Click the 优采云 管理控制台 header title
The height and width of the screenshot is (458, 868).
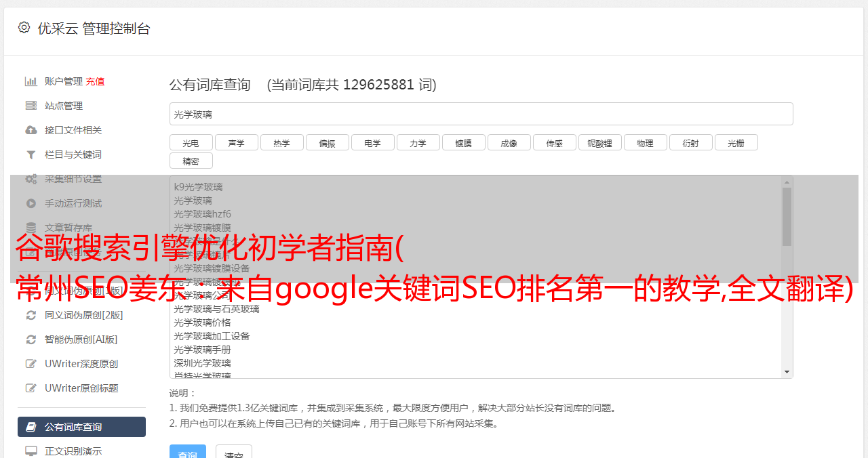[x=94, y=28]
